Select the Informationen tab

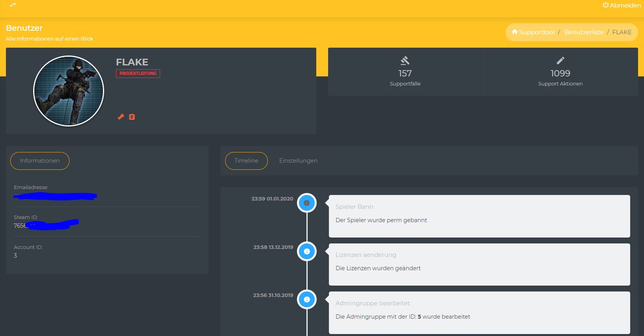tap(40, 161)
